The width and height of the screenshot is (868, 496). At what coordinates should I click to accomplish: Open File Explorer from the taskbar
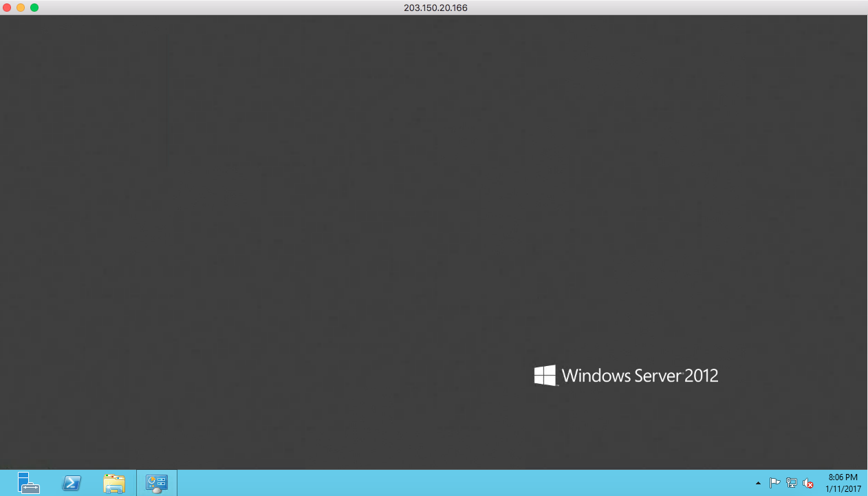(113, 483)
